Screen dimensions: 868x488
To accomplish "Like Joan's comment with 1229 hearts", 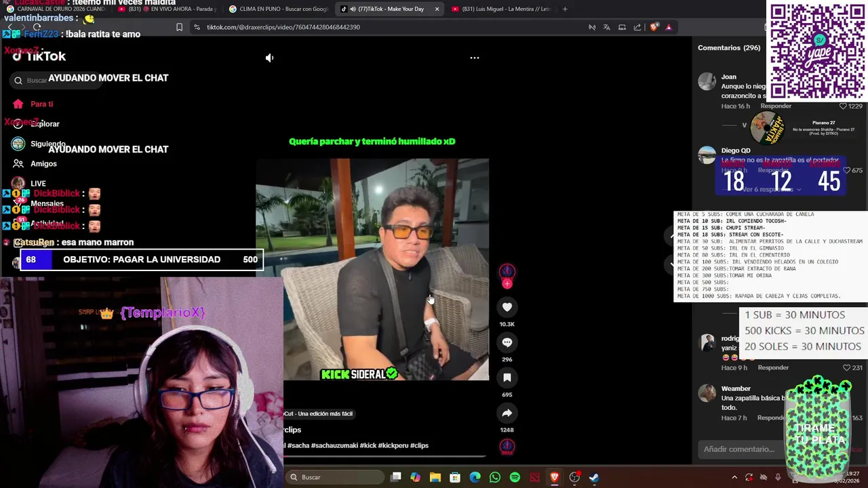I will click(x=843, y=106).
